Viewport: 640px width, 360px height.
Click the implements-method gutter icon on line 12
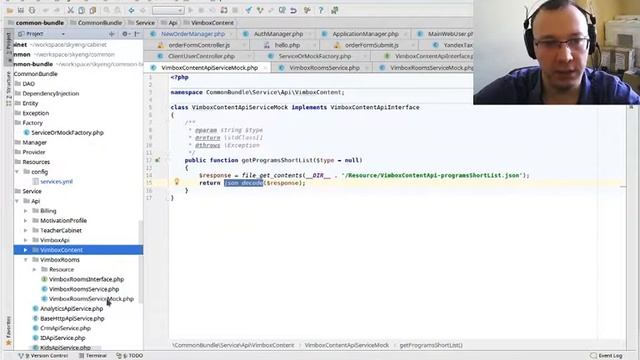tap(158, 160)
